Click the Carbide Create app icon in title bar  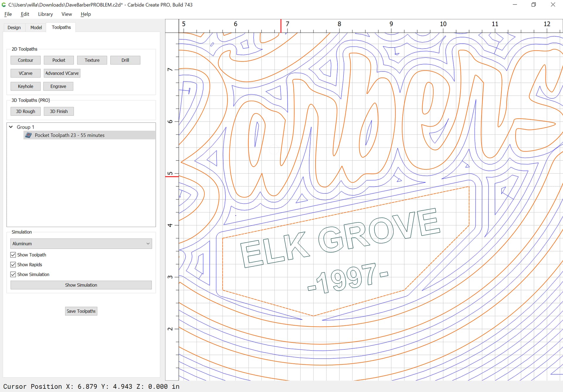[4, 5]
